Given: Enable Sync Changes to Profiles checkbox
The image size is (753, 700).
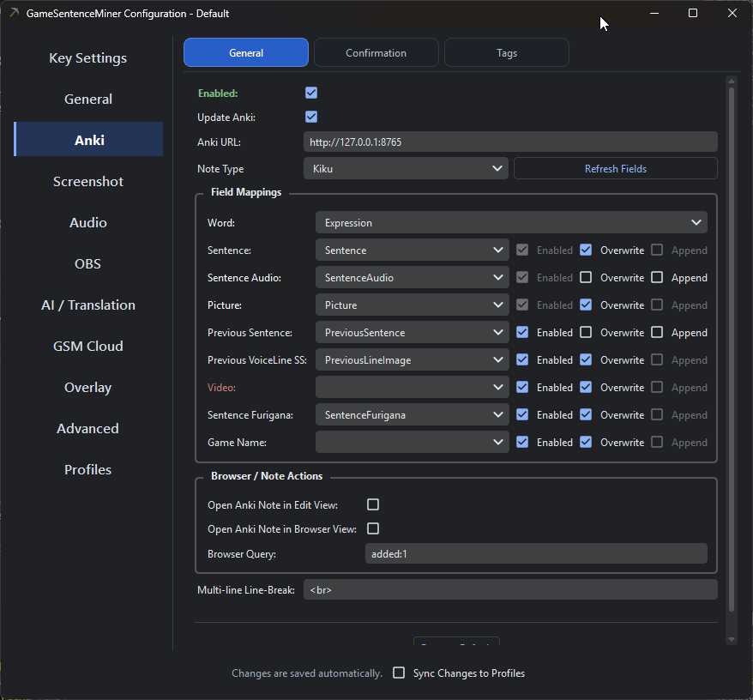Looking at the screenshot, I should pyautogui.click(x=399, y=673).
